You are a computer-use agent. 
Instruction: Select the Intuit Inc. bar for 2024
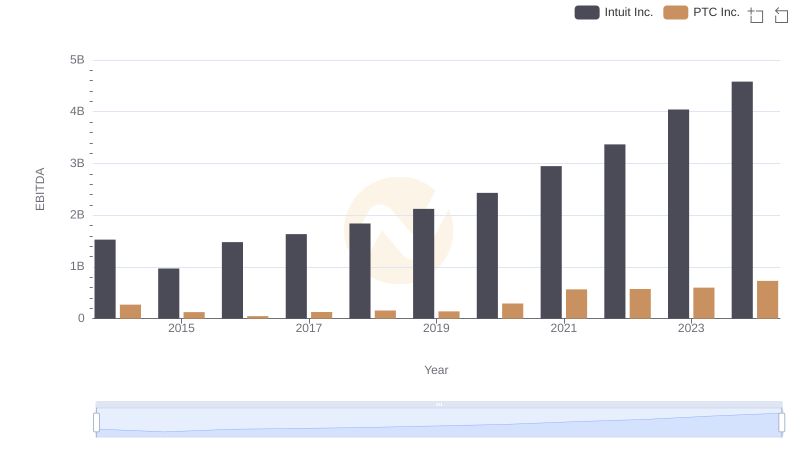(742, 200)
